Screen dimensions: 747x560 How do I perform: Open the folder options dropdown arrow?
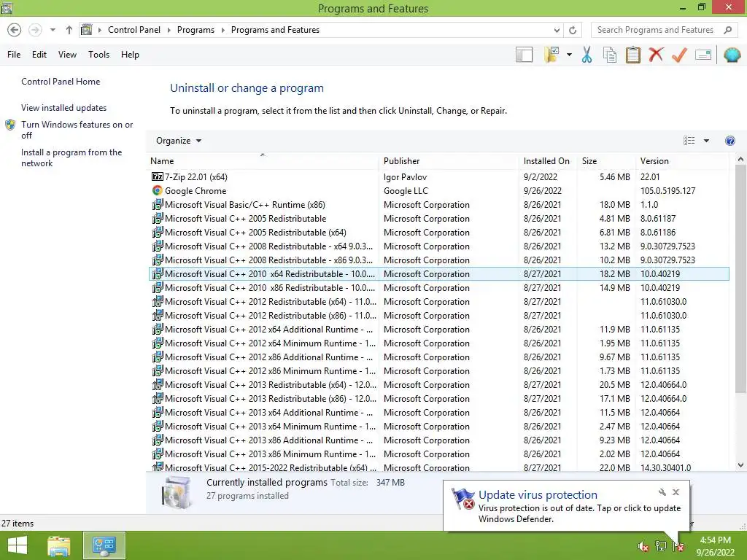(x=569, y=55)
